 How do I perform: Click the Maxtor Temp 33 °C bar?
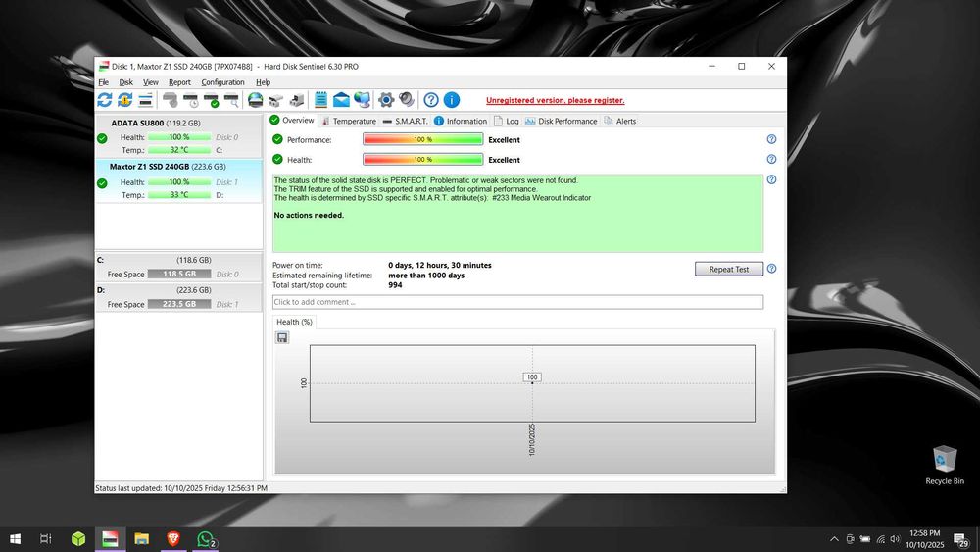[x=178, y=195]
